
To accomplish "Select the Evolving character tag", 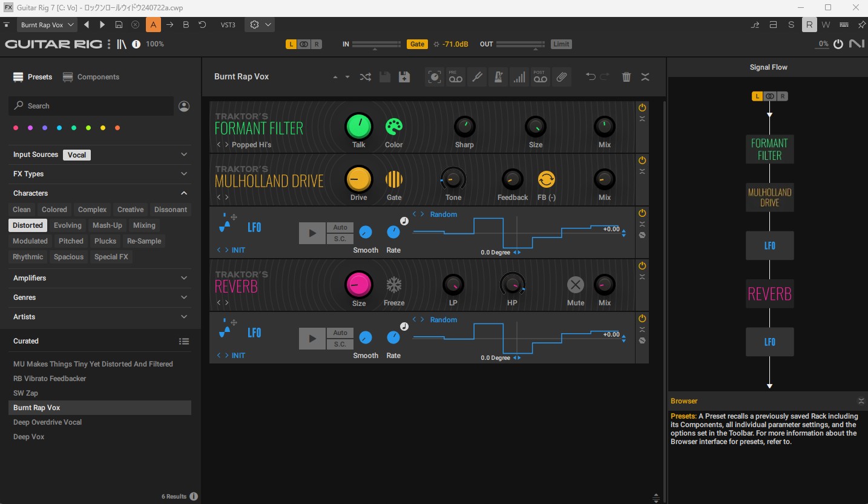I will 68,225.
